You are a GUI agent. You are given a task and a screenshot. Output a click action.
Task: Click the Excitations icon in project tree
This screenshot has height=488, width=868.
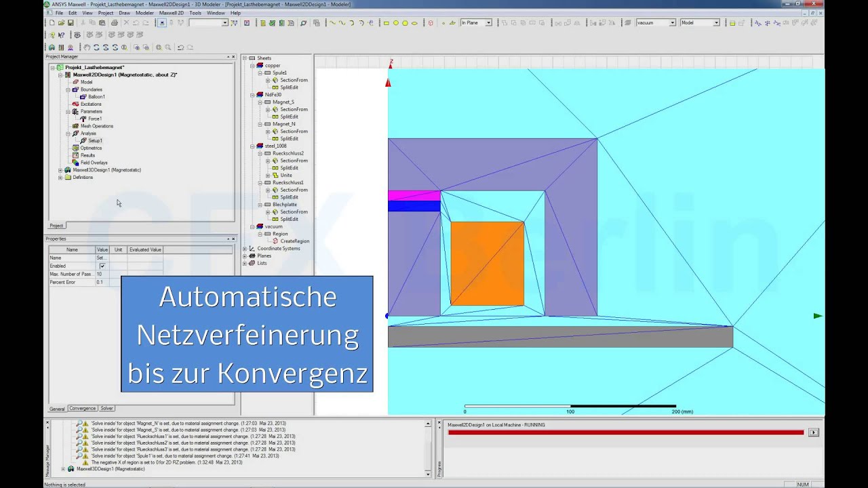click(75, 104)
